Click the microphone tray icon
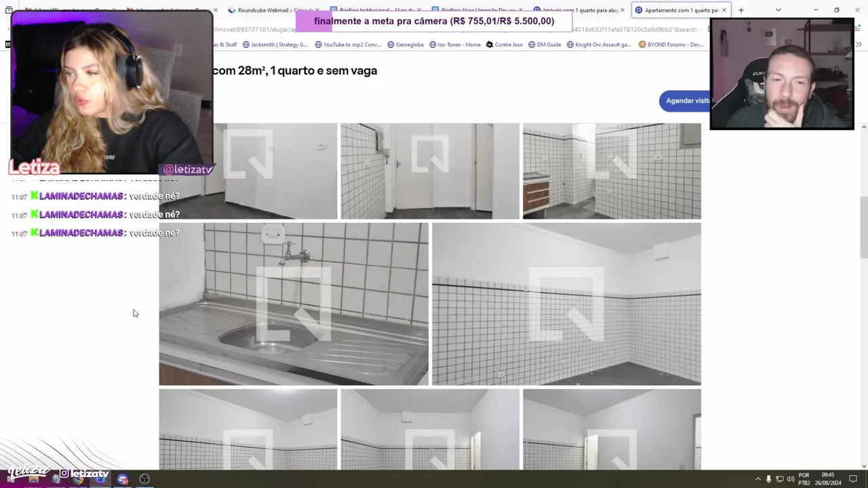This screenshot has width=868, height=488. tap(768, 479)
